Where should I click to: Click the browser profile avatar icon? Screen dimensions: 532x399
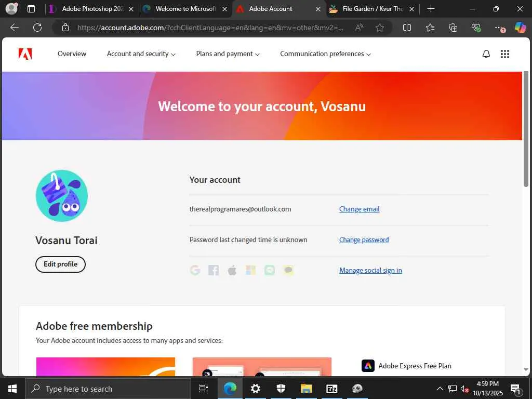[x=11, y=9]
